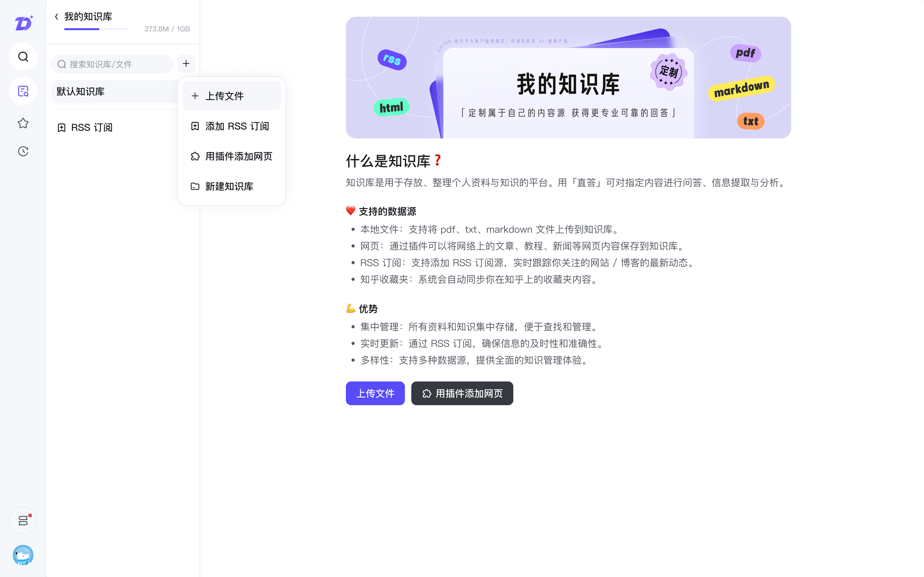The width and height of the screenshot is (924, 577).
Task: Click the mascot avatar at bottom left
Action: (x=23, y=555)
